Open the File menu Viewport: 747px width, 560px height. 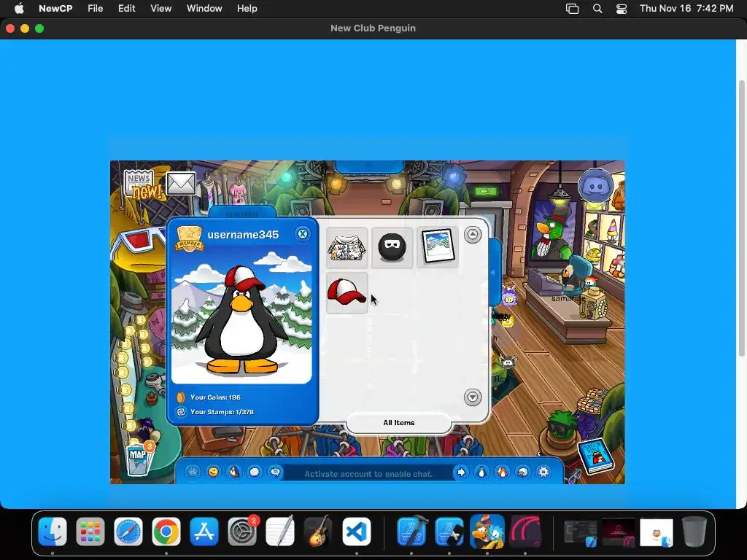click(x=96, y=9)
